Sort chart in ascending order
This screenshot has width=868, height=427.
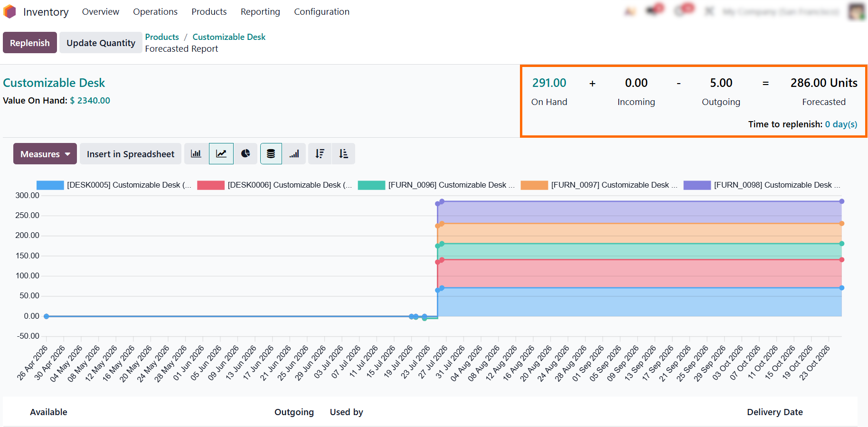(343, 154)
